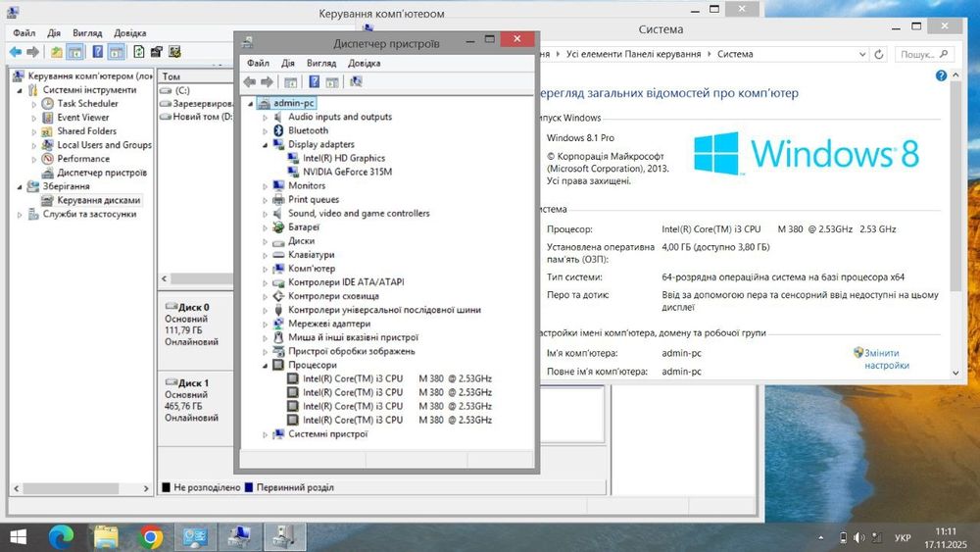
Task: Expand Системні пристрої node
Action: tap(265, 434)
